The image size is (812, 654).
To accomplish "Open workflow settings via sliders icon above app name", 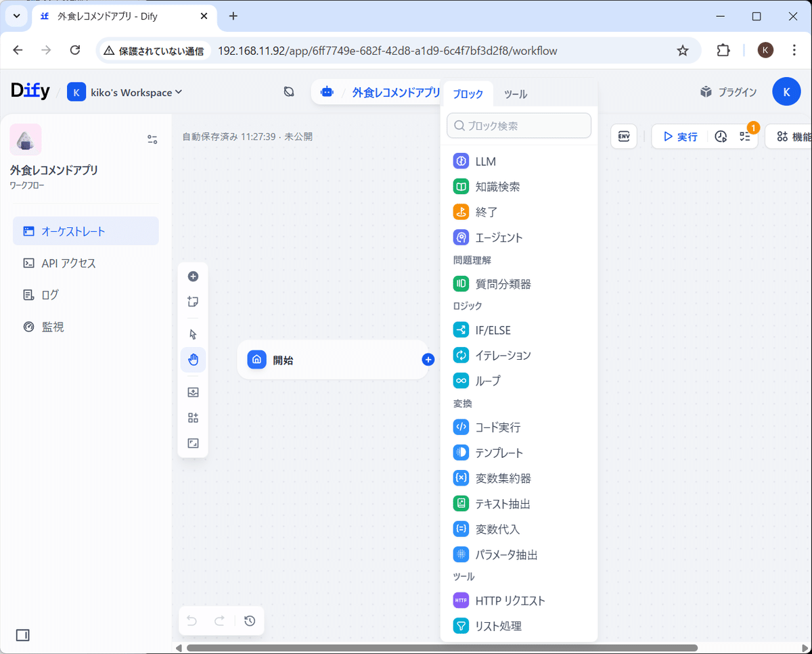I will coord(152,139).
